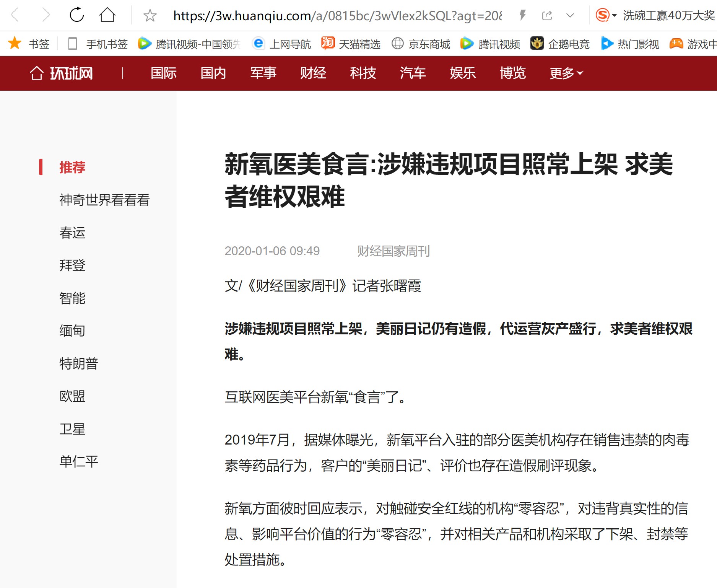Click the source name 财经国家周刊
717x588 pixels.
[x=393, y=251]
